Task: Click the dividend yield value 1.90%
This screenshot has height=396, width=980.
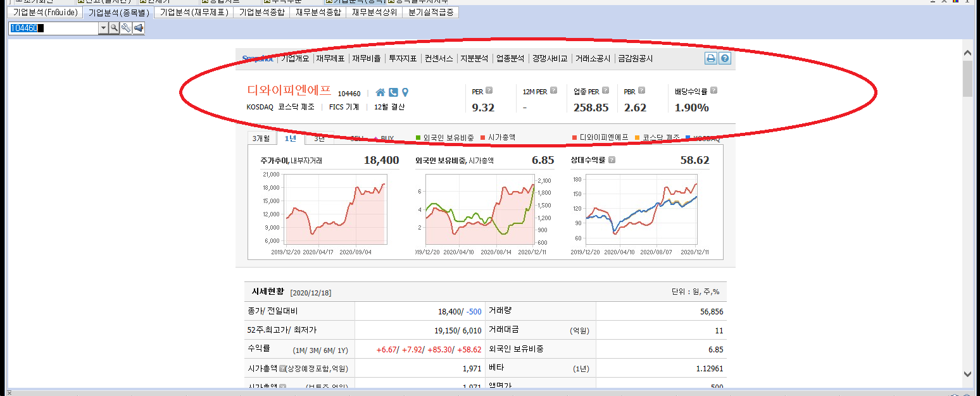Action: (692, 108)
